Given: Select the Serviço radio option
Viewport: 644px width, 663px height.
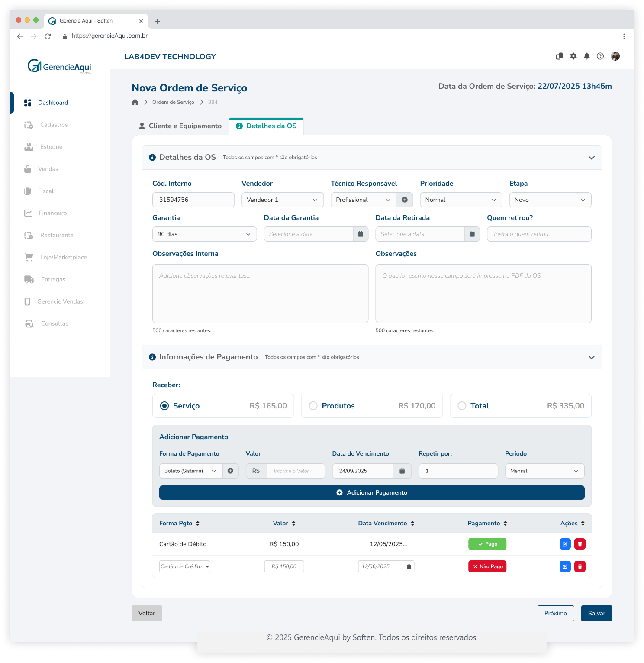Looking at the screenshot, I should [x=164, y=406].
